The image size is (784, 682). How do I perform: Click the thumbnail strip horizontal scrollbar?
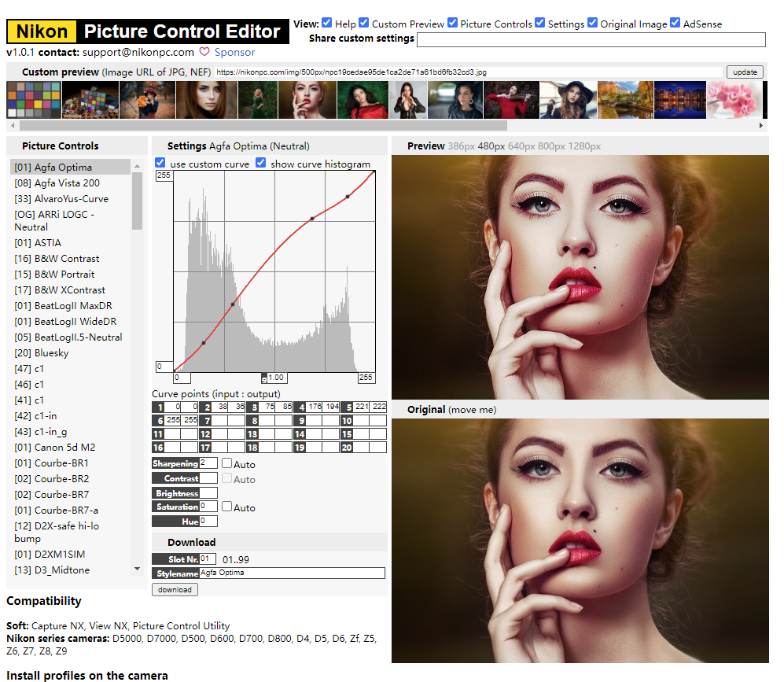(263, 125)
